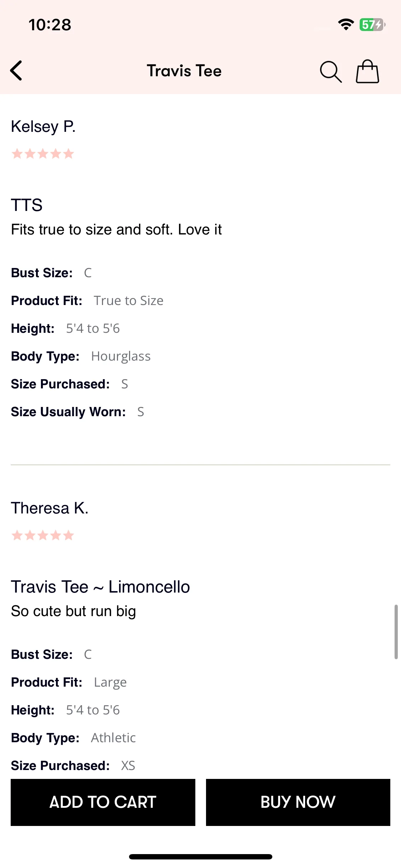
Task: Tap the home indicator bar
Action: [x=200, y=857]
